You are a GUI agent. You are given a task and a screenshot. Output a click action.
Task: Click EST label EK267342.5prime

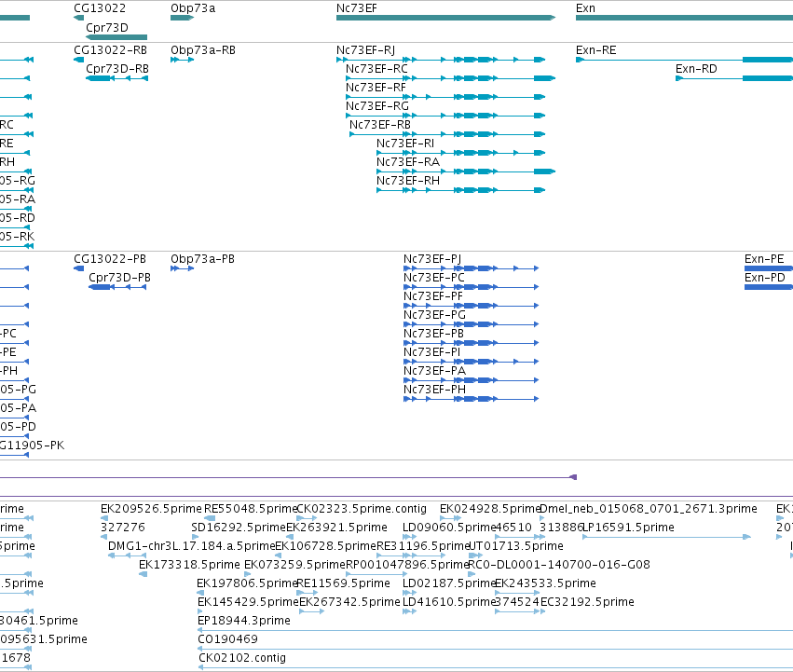coord(349,602)
